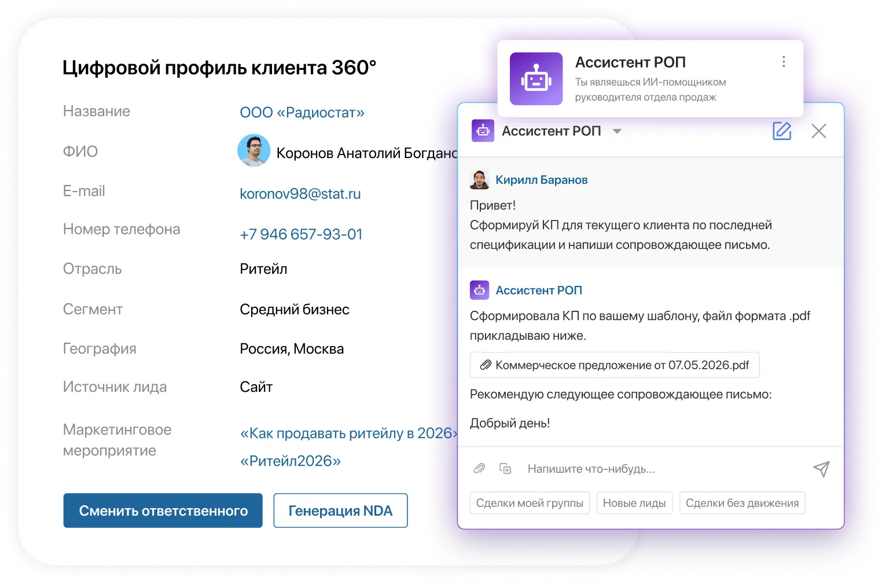Call phone number +7 946 657-93-01
The width and height of the screenshot is (882, 588).
[301, 234]
